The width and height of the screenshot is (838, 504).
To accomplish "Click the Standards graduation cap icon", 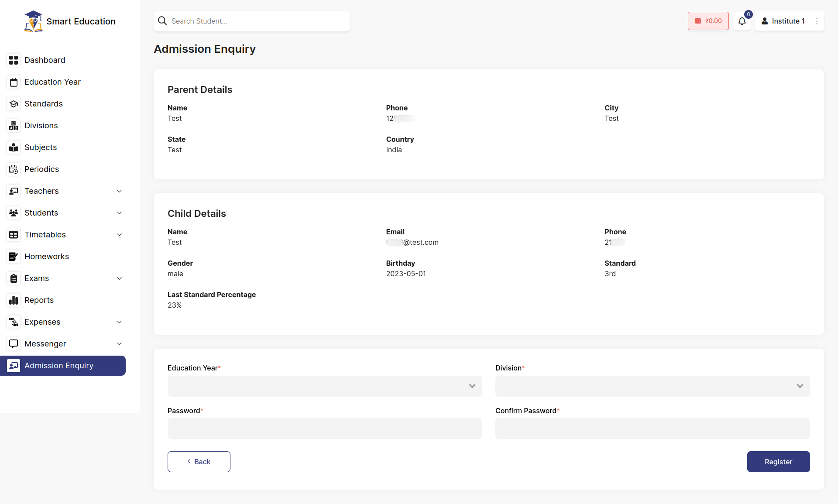I will 14,104.
